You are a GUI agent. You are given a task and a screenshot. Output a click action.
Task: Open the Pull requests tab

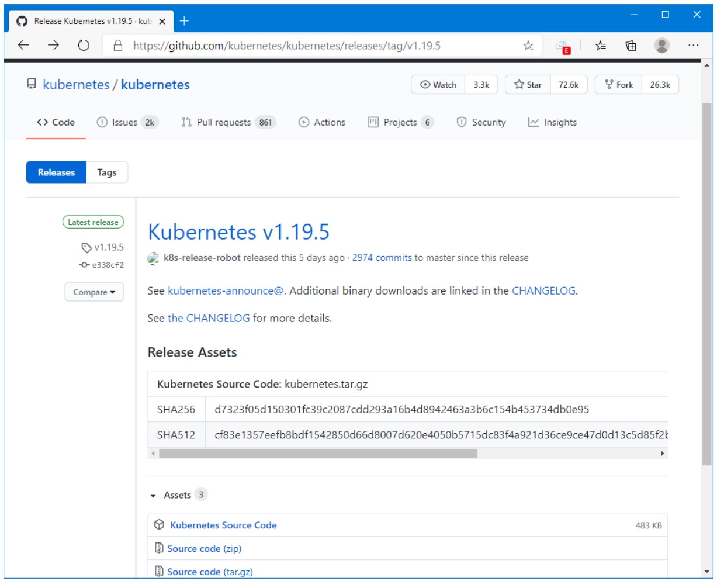(x=223, y=122)
